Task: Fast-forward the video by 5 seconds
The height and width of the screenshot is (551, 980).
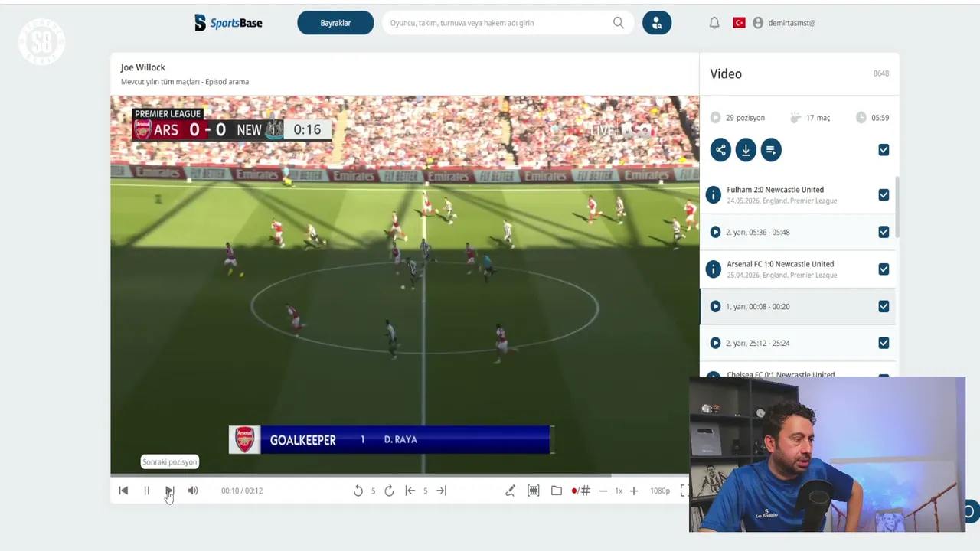Action: tap(389, 491)
